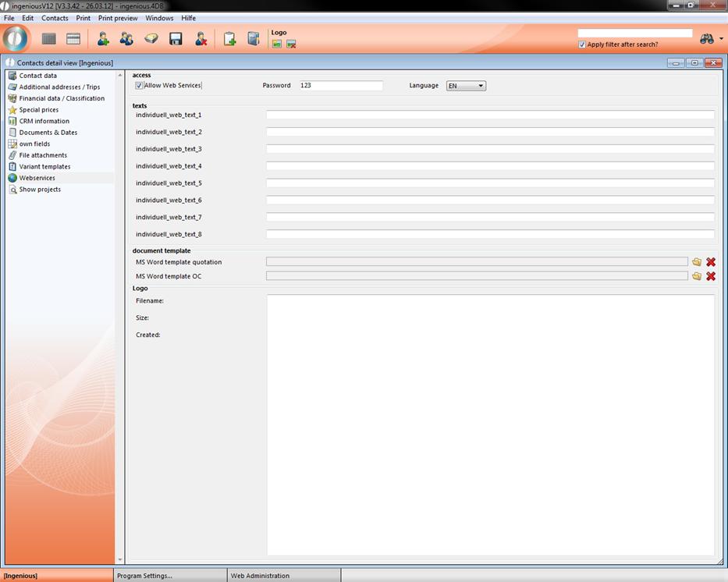Expand the arrow next to binoculars
This screenshot has width=728, height=582.
click(x=721, y=39)
